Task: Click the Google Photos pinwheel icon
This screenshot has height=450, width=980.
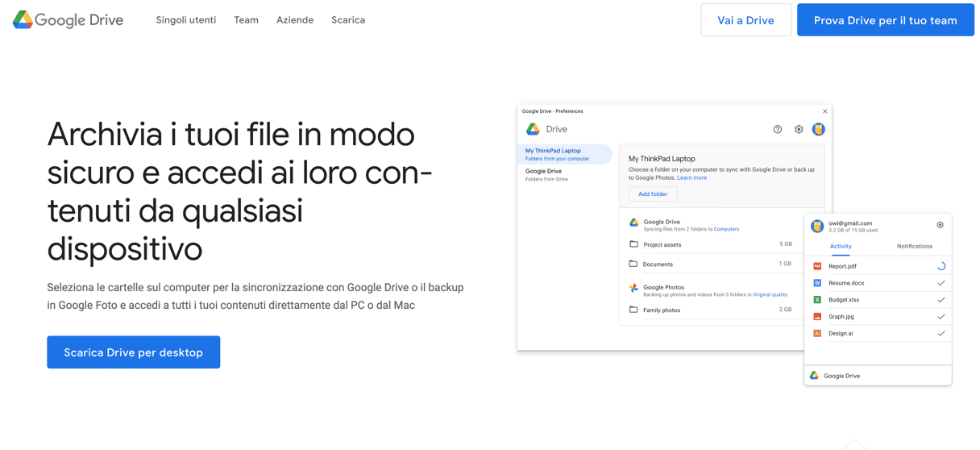Action: point(633,288)
